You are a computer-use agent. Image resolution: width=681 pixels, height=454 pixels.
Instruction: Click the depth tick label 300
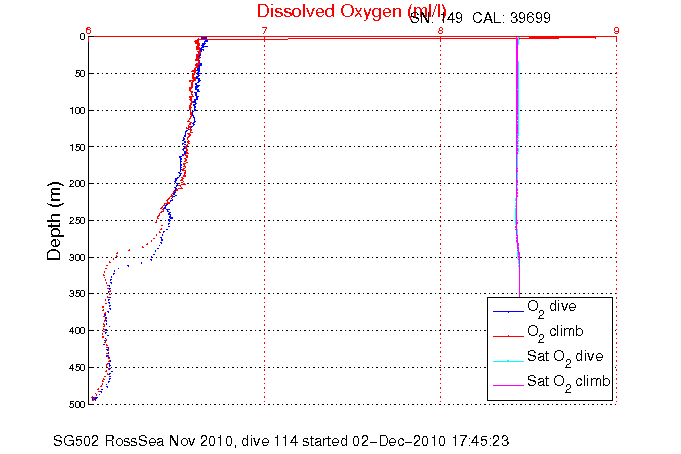click(77, 258)
